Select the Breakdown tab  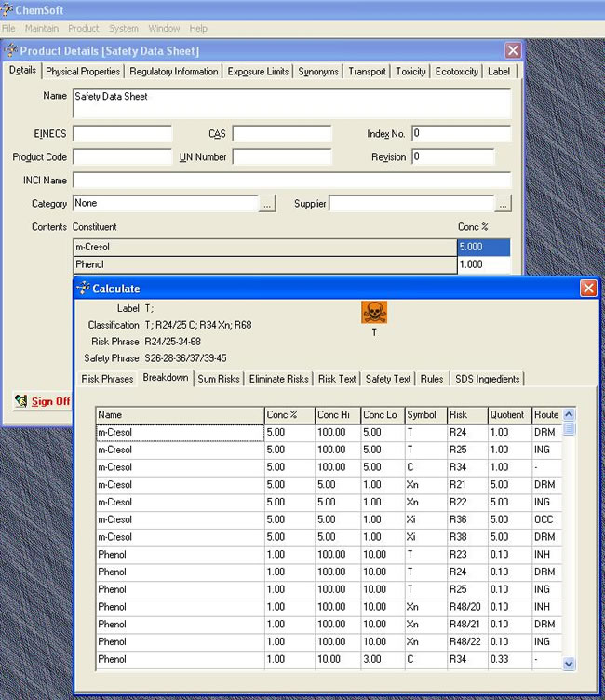tap(166, 378)
